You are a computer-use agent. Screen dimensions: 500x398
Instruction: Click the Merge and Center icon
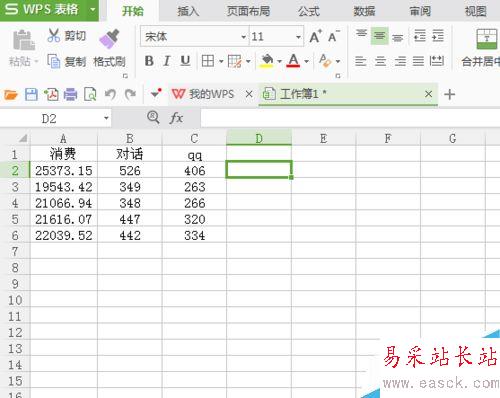487,39
